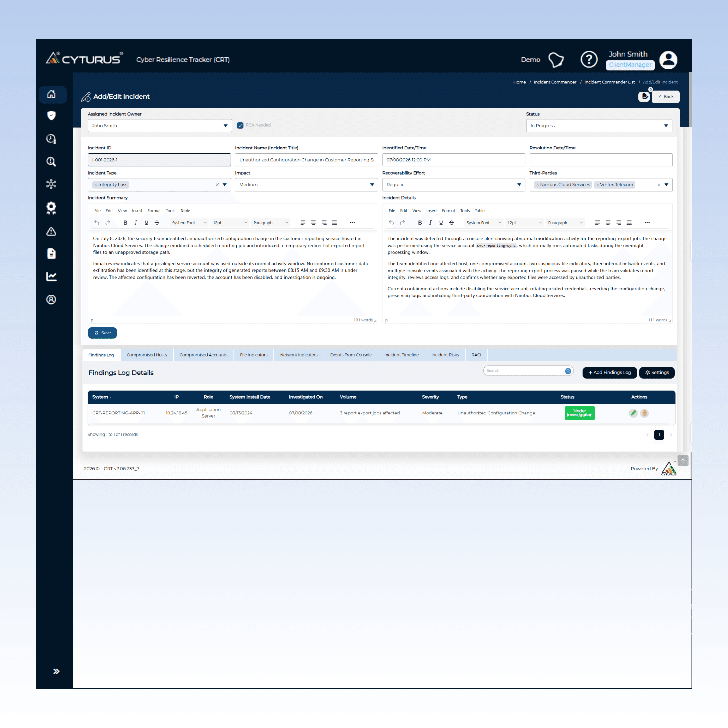
Task: Switch to Incident Timeline tab
Action: tap(401, 355)
